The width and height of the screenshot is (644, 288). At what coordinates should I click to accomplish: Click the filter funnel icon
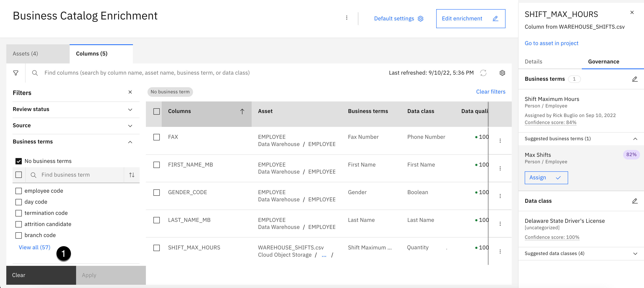tap(16, 73)
